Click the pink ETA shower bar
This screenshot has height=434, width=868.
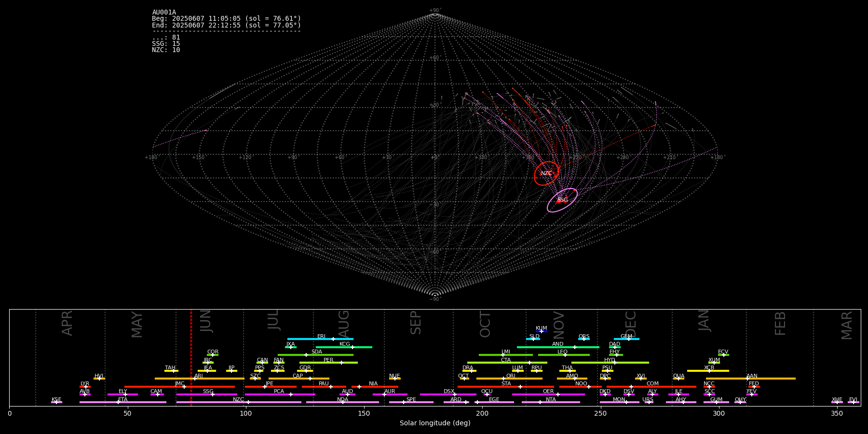[x=123, y=402]
